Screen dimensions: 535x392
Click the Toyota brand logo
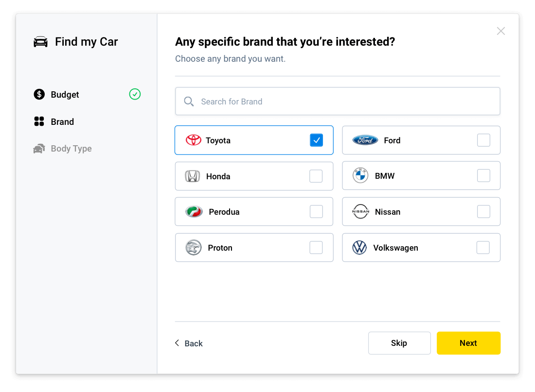[x=194, y=140]
